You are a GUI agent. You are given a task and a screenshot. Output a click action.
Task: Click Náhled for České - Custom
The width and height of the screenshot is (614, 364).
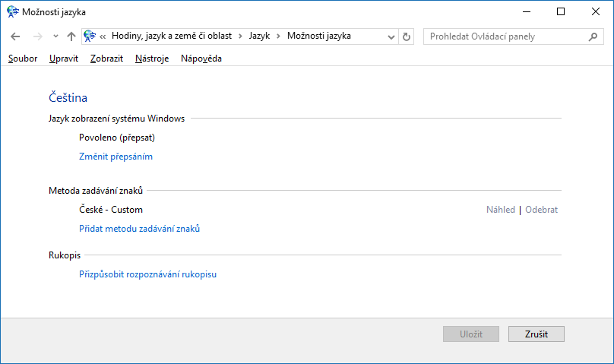click(501, 210)
